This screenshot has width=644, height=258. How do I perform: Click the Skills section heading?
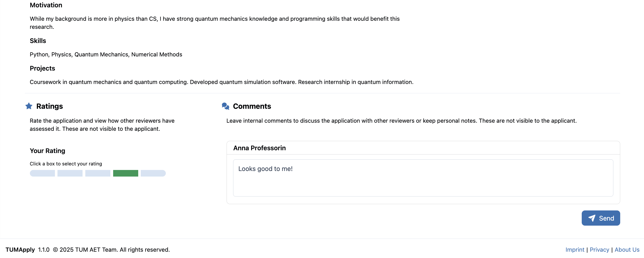(x=38, y=41)
